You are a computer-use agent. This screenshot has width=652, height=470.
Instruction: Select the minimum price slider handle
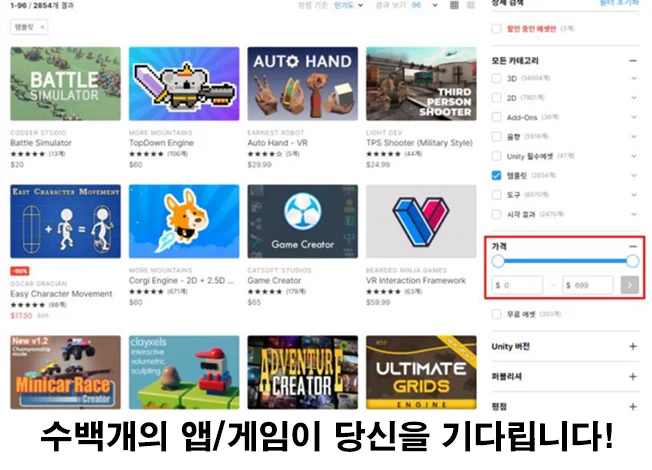[498, 261]
